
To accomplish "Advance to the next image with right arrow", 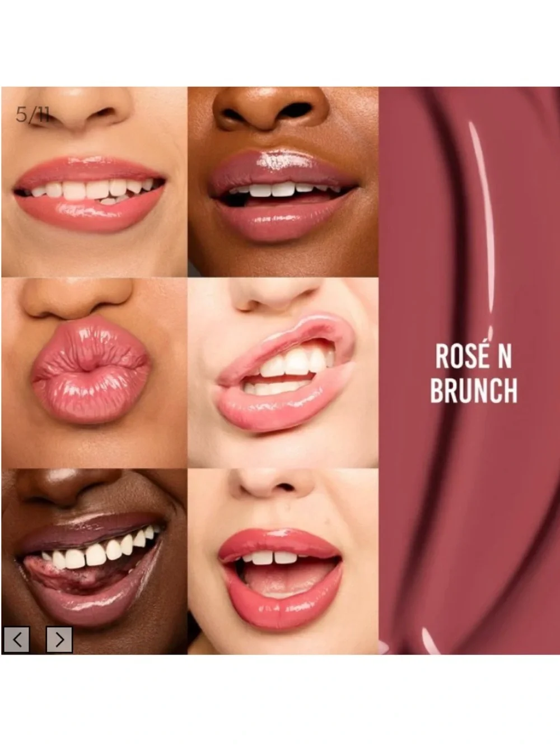I will click(59, 639).
